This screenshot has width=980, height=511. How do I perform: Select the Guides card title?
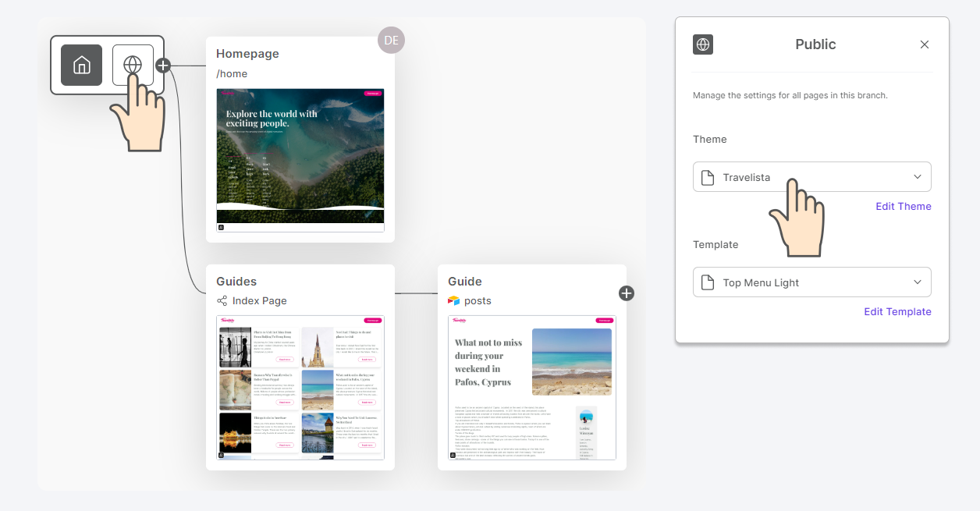tap(236, 282)
